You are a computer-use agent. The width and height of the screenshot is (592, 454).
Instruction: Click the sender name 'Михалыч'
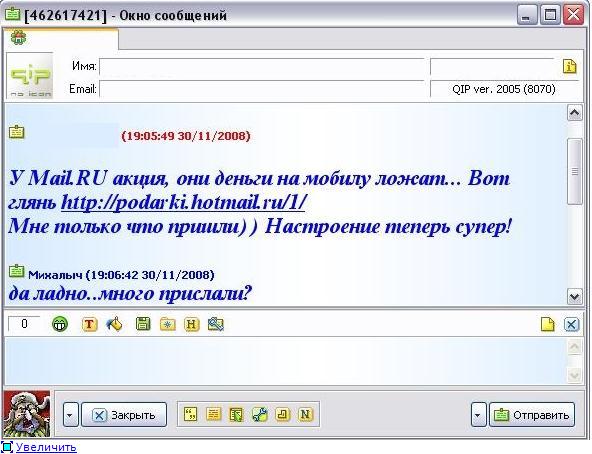click(55, 275)
